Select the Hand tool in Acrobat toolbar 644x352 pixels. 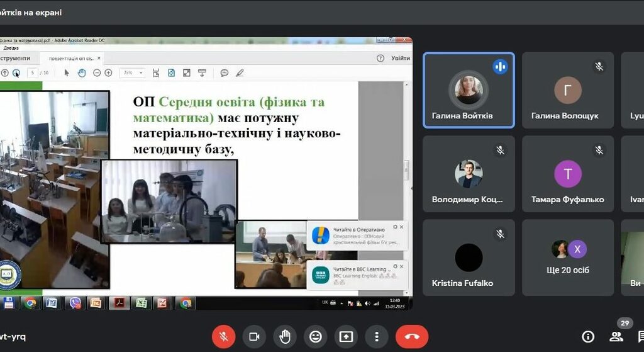[x=82, y=73]
